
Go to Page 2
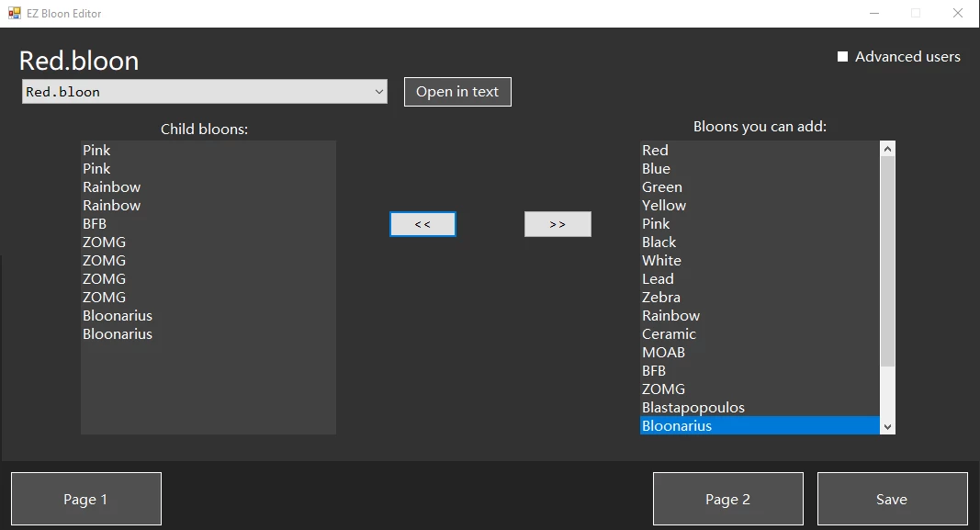coord(728,499)
